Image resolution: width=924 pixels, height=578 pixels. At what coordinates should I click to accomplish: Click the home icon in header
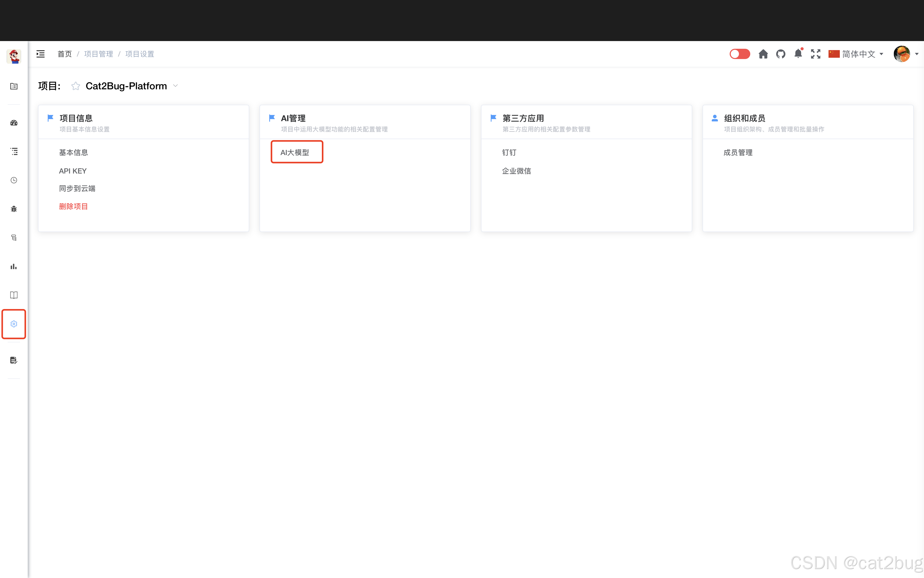(x=763, y=54)
